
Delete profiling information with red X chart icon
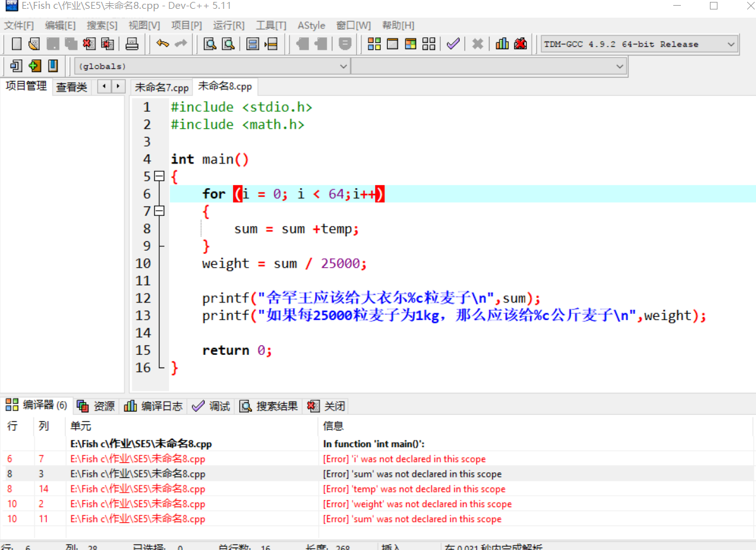[x=520, y=44]
